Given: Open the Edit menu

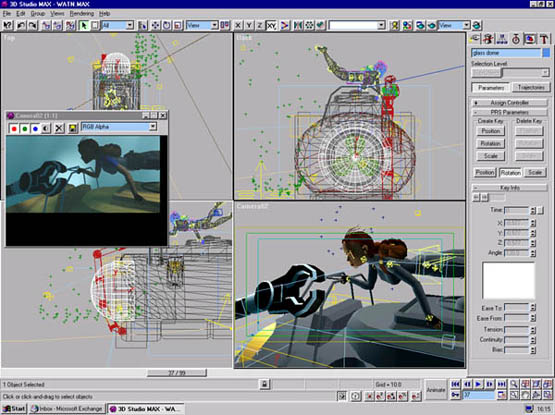Looking at the screenshot, I should (x=21, y=13).
